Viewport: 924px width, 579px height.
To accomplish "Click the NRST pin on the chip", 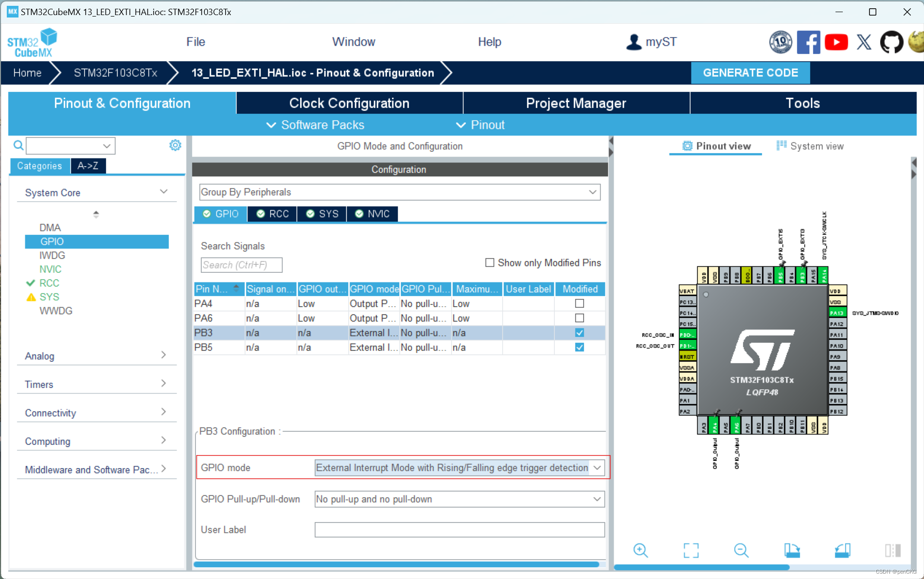I will (x=688, y=356).
